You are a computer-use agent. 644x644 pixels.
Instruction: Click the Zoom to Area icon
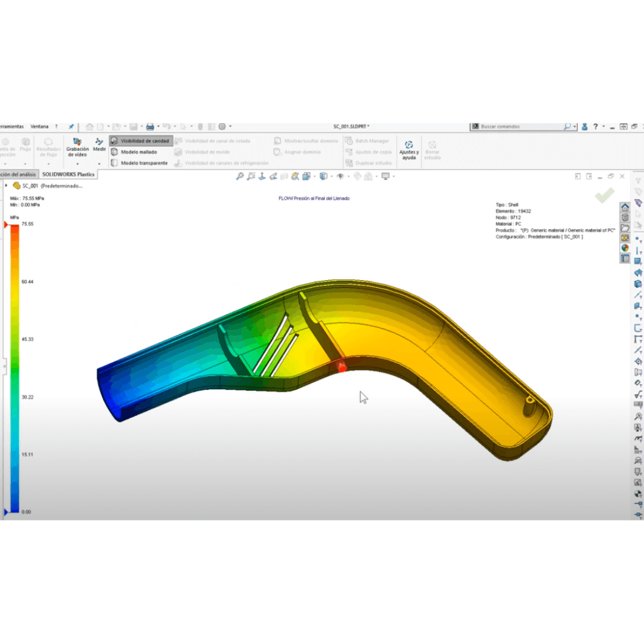251,176
